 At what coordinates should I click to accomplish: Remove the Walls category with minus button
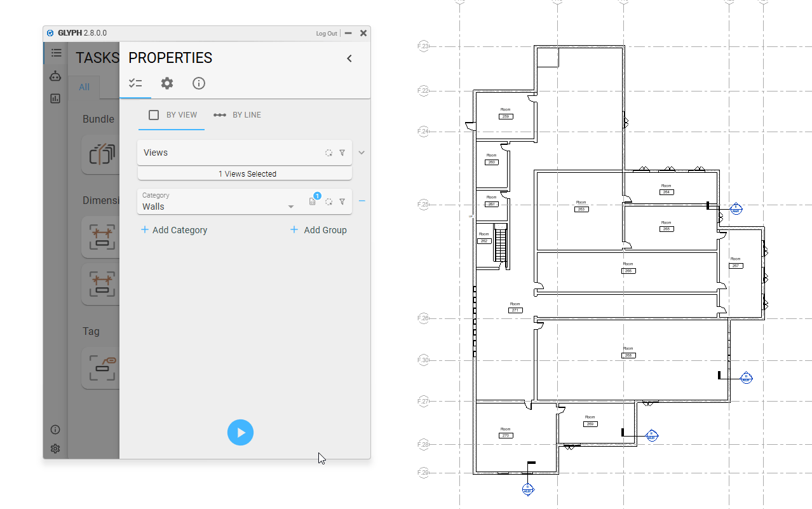(362, 201)
